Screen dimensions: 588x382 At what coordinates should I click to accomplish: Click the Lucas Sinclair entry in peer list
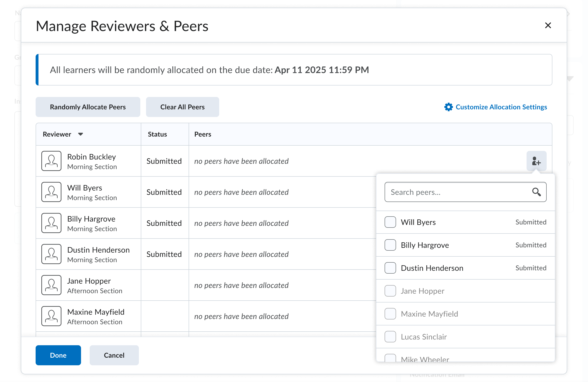click(x=424, y=337)
